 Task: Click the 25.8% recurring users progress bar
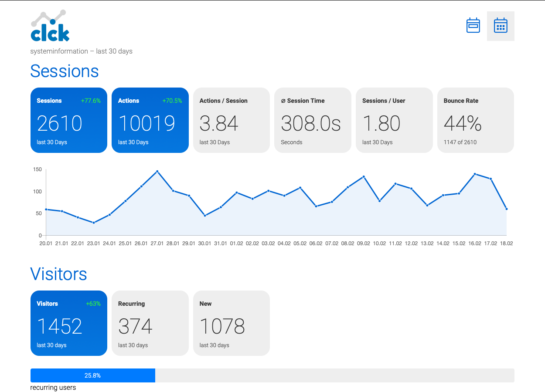(x=93, y=375)
